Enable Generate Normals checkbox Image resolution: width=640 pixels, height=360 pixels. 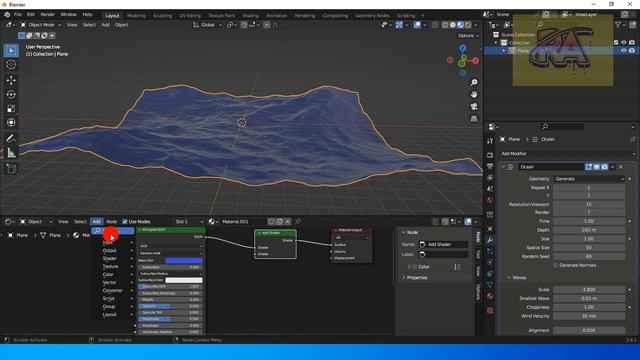pyautogui.click(x=556, y=265)
